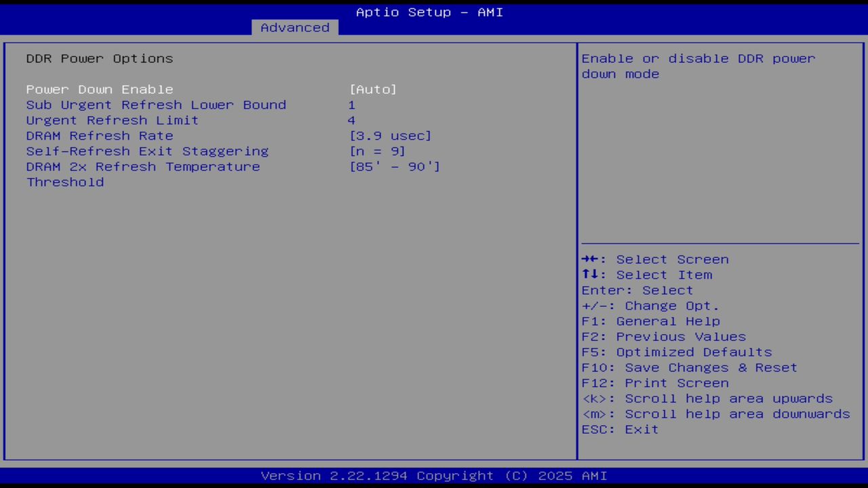This screenshot has height=488, width=868.
Task: Open the DRAM 2x Refresh Temperature Threshold options
Action: 143,167
